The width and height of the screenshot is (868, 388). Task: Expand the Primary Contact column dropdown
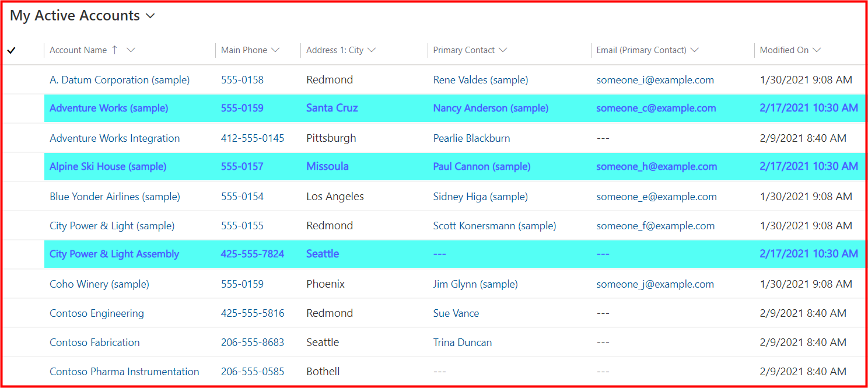pyautogui.click(x=502, y=50)
